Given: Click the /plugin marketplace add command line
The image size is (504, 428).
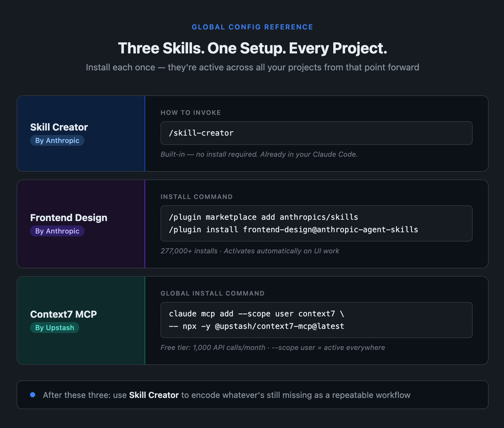Looking at the screenshot, I should (264, 217).
